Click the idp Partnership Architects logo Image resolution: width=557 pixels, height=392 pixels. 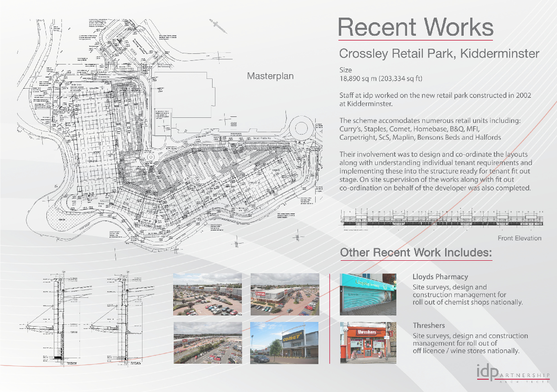point(513,374)
